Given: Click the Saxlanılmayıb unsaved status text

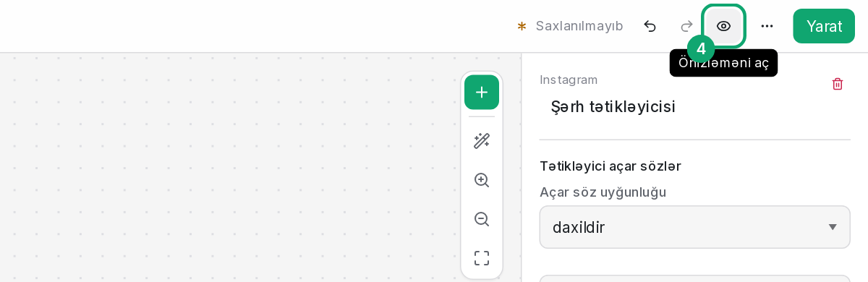Looking at the screenshot, I should tap(579, 26).
